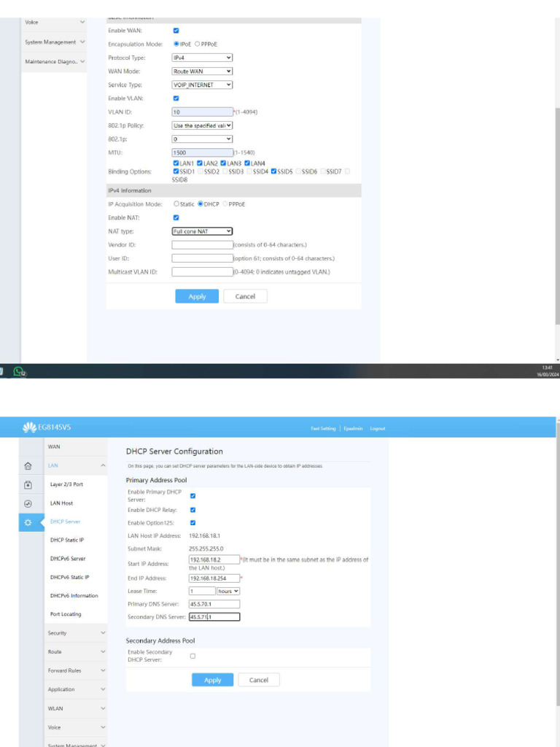This screenshot has width=560, height=747.
Task: Expand the Forward Rules menu section
Action: [76, 671]
